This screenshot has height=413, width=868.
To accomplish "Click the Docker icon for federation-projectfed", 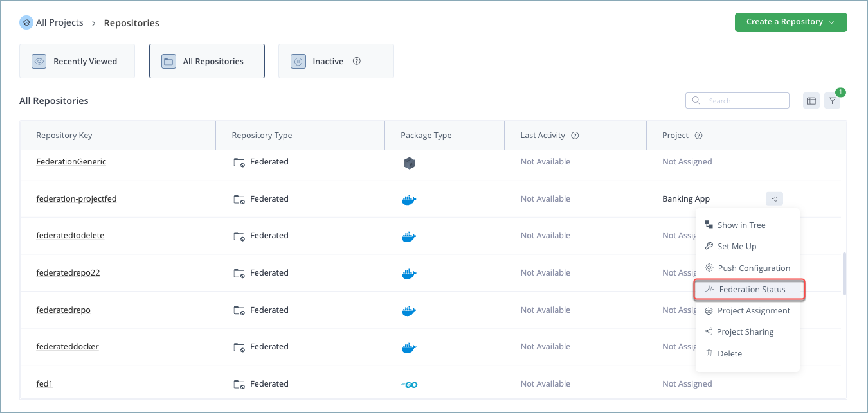I will coord(408,200).
